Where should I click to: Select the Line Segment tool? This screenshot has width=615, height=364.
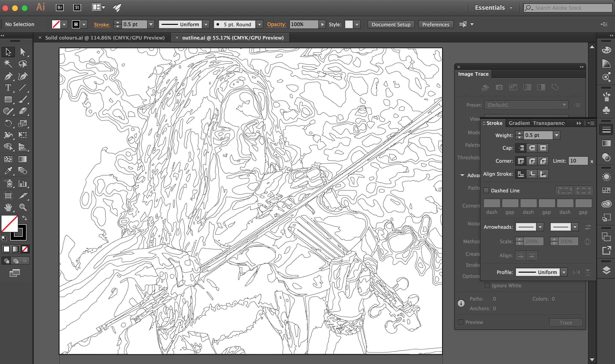coord(23,88)
